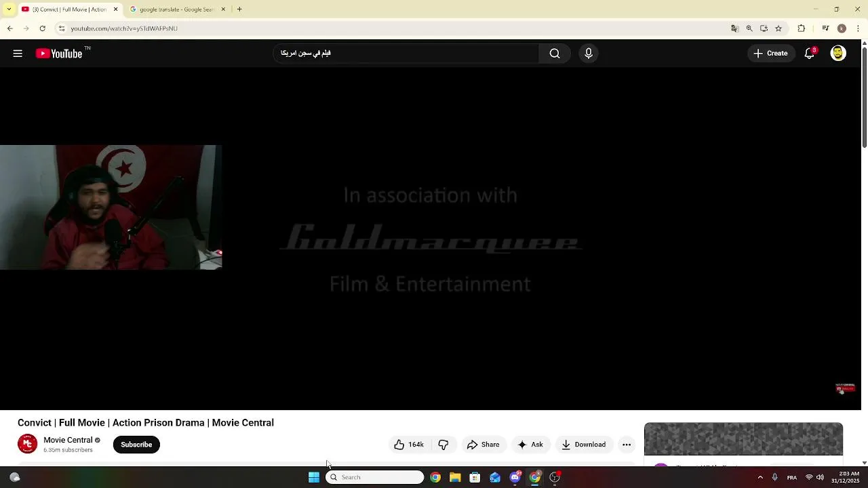Viewport: 868px width, 488px height.
Task: Open the Movie Central channel name link
Action: [x=68, y=441]
